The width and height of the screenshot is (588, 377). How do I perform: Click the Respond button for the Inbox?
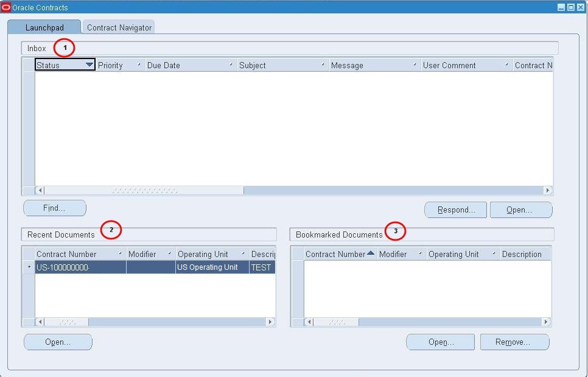(x=455, y=210)
